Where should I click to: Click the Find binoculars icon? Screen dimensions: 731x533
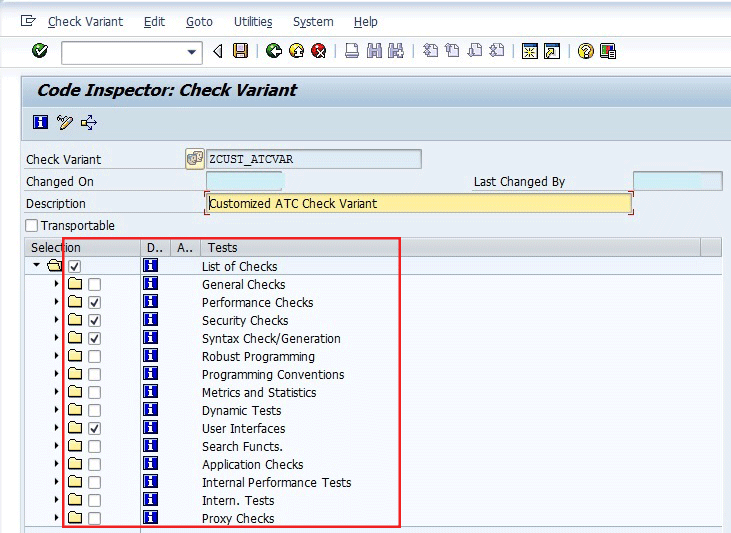point(374,50)
